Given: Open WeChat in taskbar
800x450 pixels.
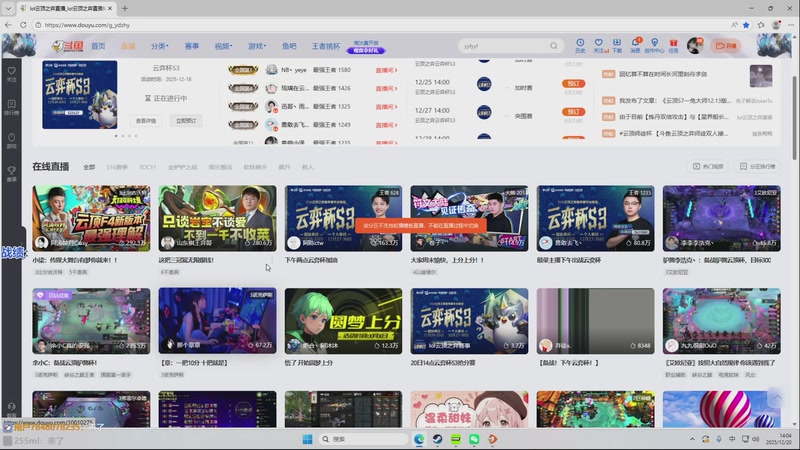Looking at the screenshot, I should (x=474, y=439).
